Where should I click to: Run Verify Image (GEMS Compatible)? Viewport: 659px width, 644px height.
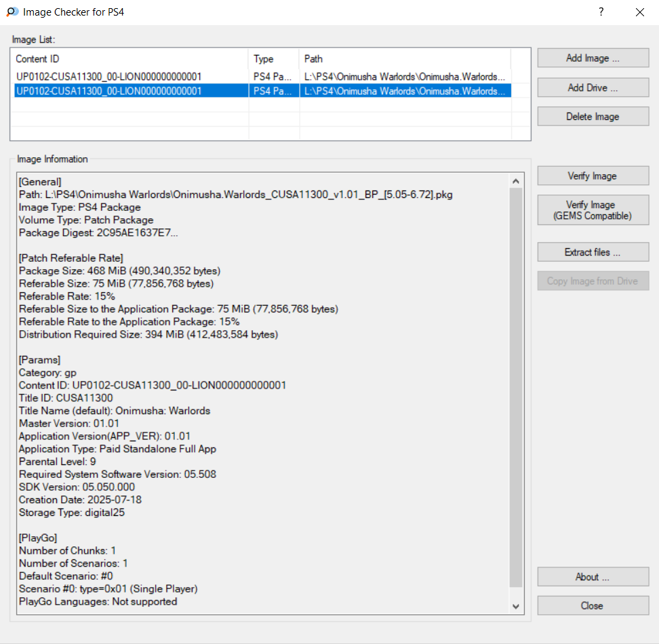coord(593,210)
